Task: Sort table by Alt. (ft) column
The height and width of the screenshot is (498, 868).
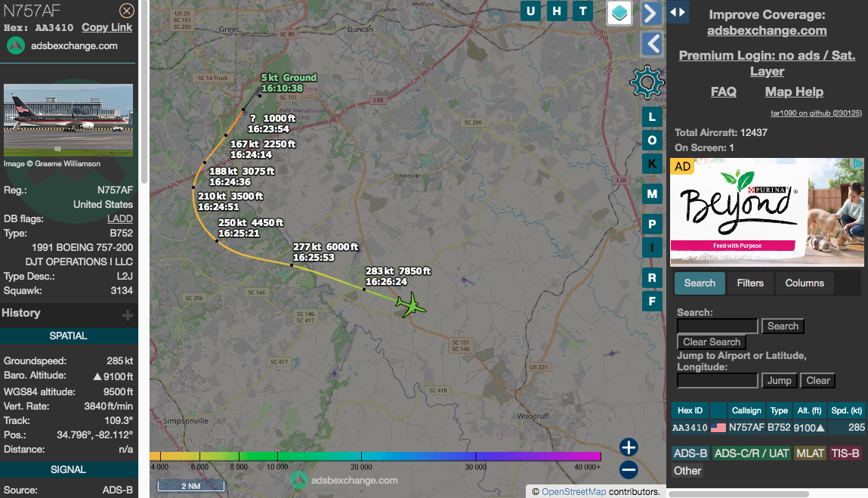Action: click(809, 410)
